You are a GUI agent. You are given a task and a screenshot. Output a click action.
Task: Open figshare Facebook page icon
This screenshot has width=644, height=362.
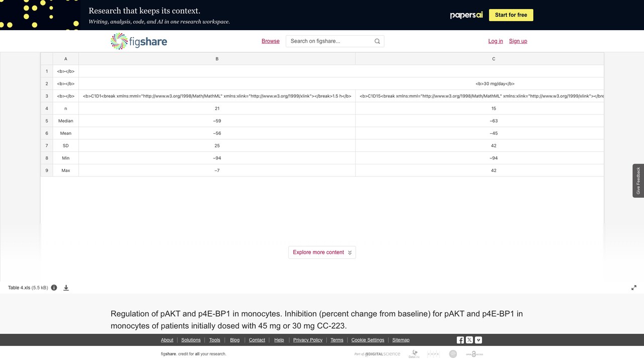point(460,340)
